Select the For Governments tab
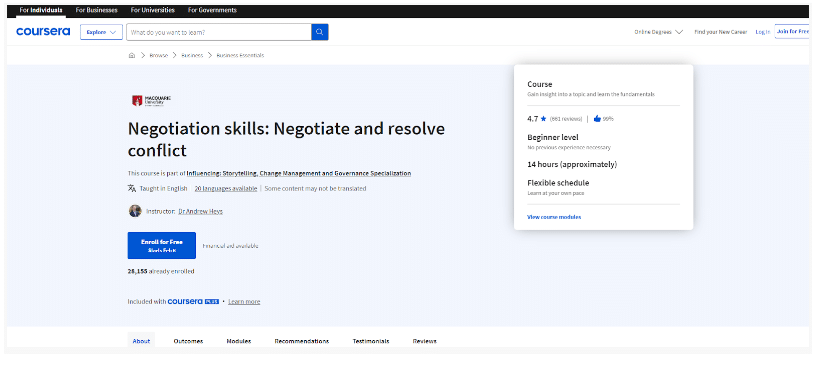The height and width of the screenshot is (372, 818). 212,10
